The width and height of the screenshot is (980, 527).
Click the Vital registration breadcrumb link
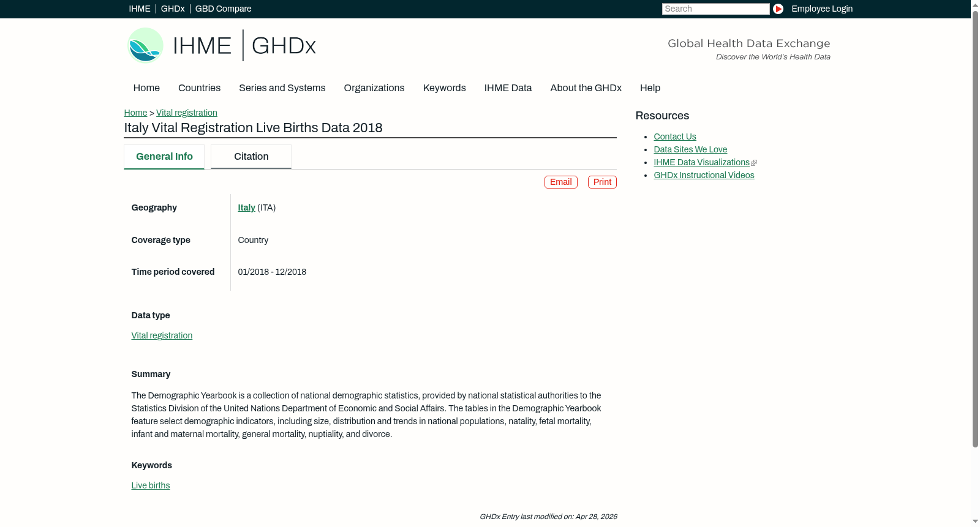(187, 113)
